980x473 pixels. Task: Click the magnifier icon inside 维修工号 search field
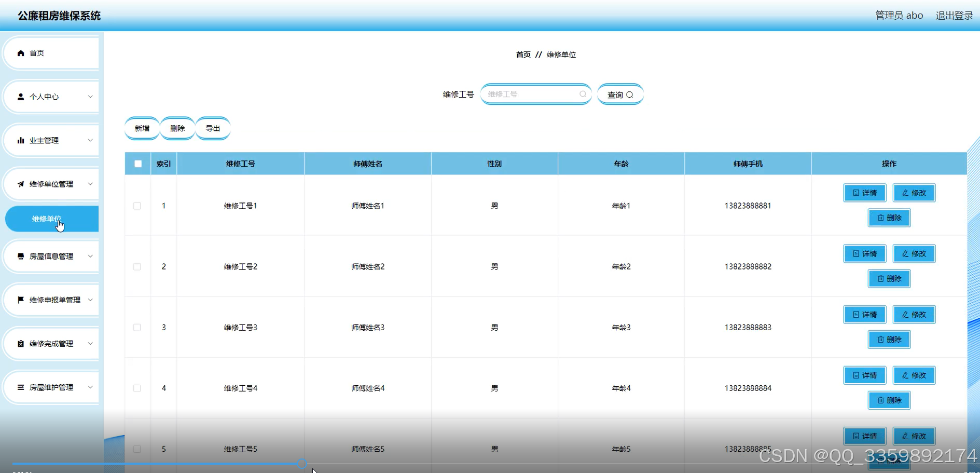[x=583, y=94]
